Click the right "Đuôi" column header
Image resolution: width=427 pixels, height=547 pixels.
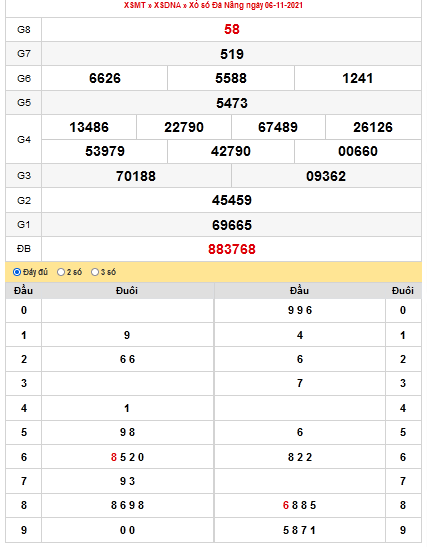coord(403,290)
